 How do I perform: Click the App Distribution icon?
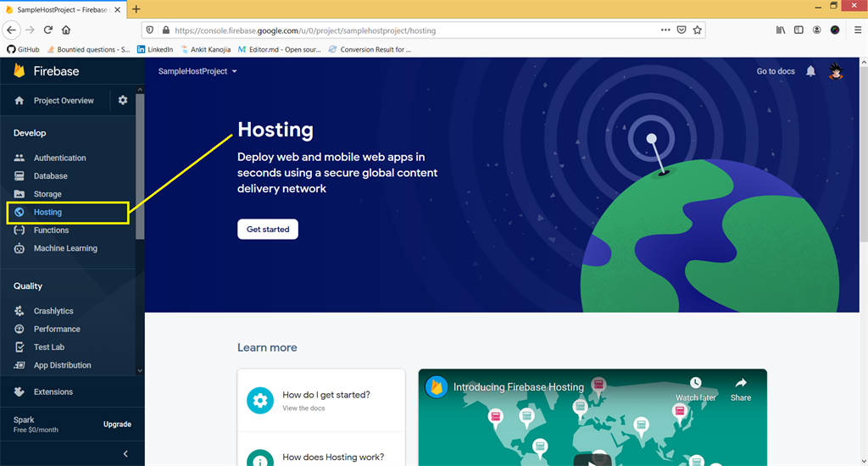coord(19,365)
